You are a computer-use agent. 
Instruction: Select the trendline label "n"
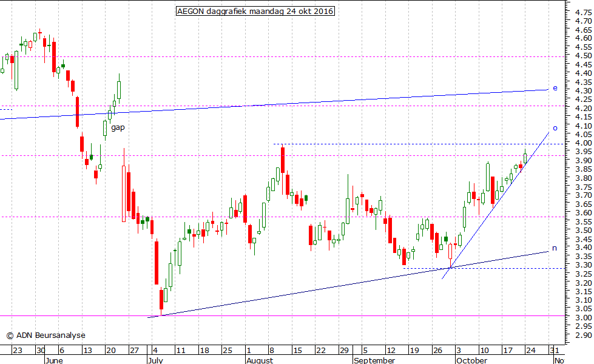coord(555,248)
